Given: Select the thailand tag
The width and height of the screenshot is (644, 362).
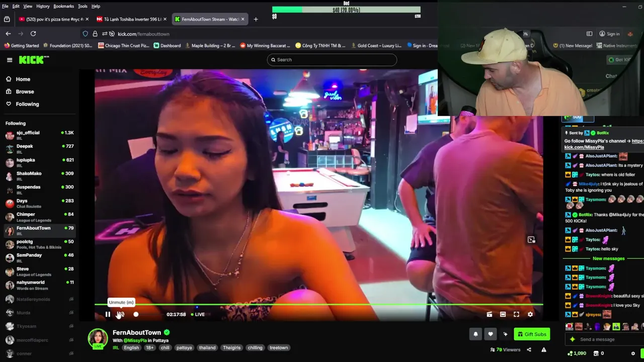Looking at the screenshot, I should (207, 348).
